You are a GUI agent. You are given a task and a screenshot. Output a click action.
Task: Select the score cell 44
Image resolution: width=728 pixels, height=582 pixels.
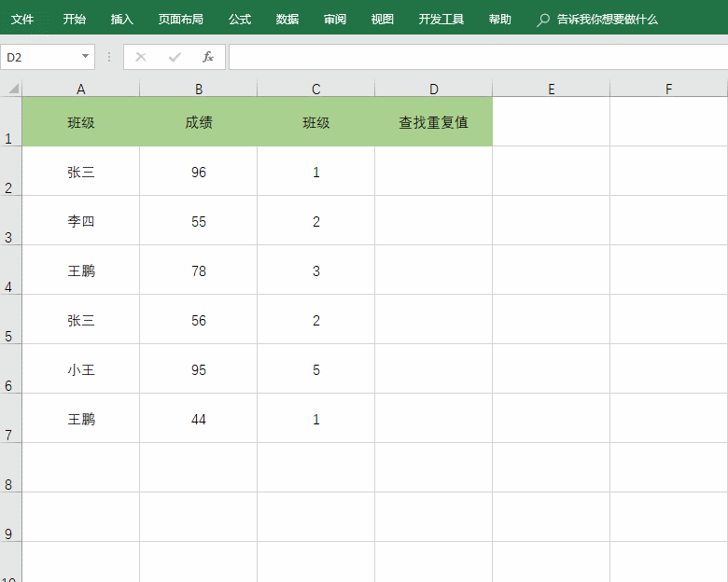coord(198,418)
